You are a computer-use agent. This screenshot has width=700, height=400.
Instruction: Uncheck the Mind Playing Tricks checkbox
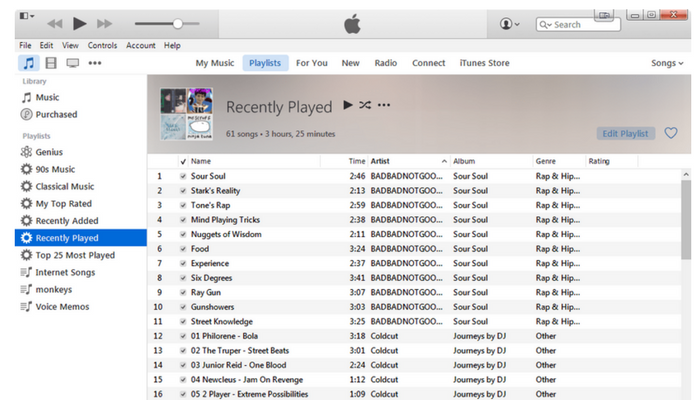tap(183, 220)
